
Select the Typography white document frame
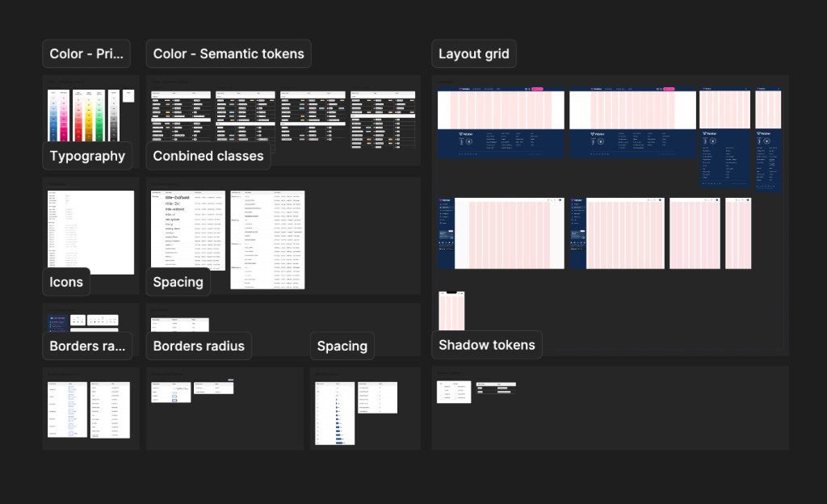pos(90,232)
